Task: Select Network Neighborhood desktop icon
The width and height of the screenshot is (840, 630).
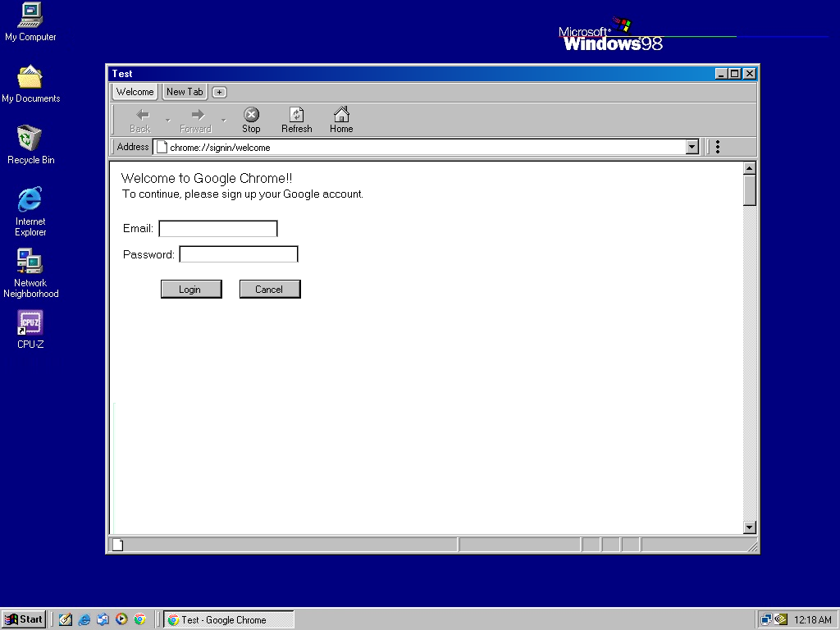Action: coord(30,262)
